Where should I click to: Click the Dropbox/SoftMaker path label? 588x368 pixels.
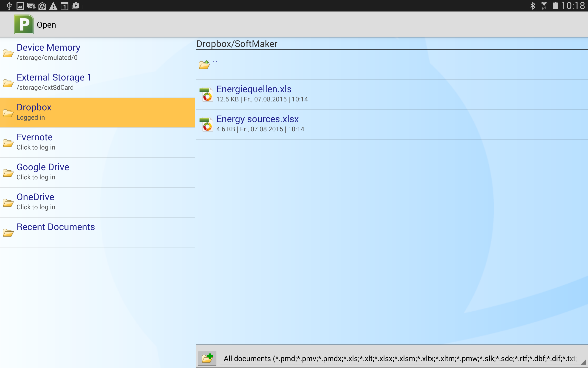237,44
